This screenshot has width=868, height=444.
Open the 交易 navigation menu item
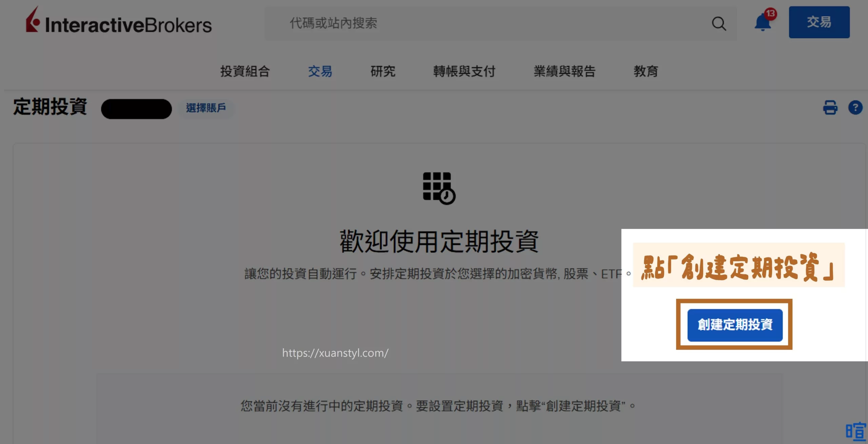(x=320, y=71)
